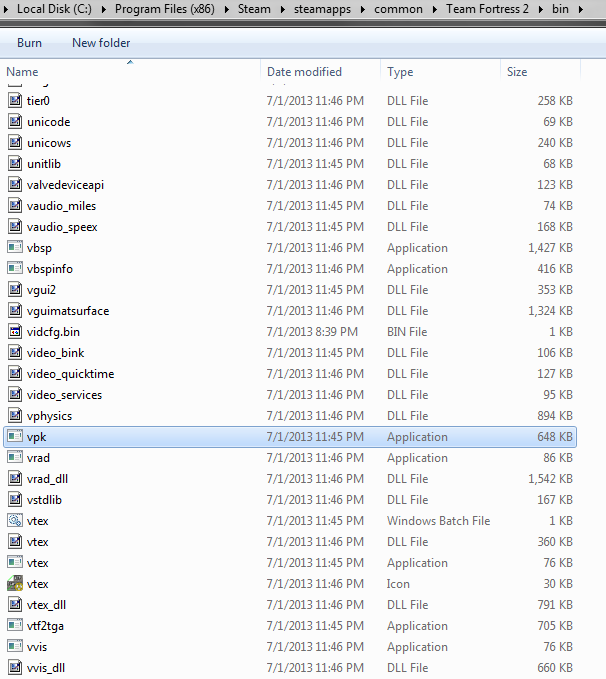Select the vbsp application icon
This screenshot has height=679, width=606.
[15, 248]
